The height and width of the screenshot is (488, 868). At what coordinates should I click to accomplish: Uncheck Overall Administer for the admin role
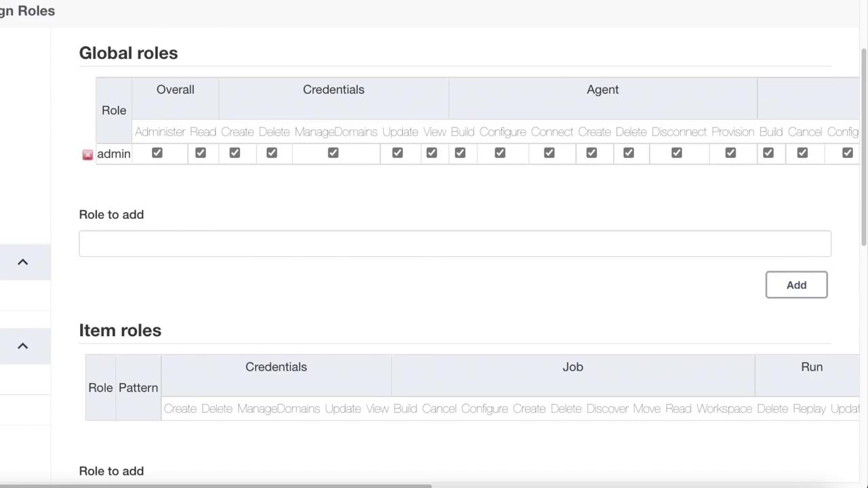157,153
